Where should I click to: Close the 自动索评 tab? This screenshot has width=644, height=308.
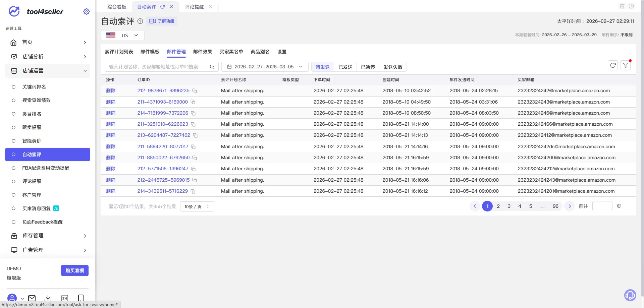pyautogui.click(x=171, y=7)
